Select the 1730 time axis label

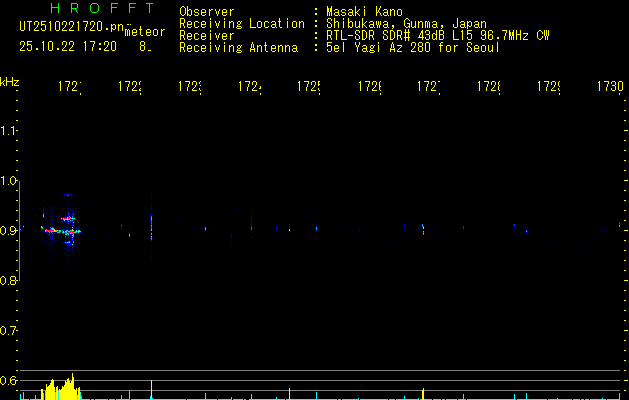tap(610, 87)
